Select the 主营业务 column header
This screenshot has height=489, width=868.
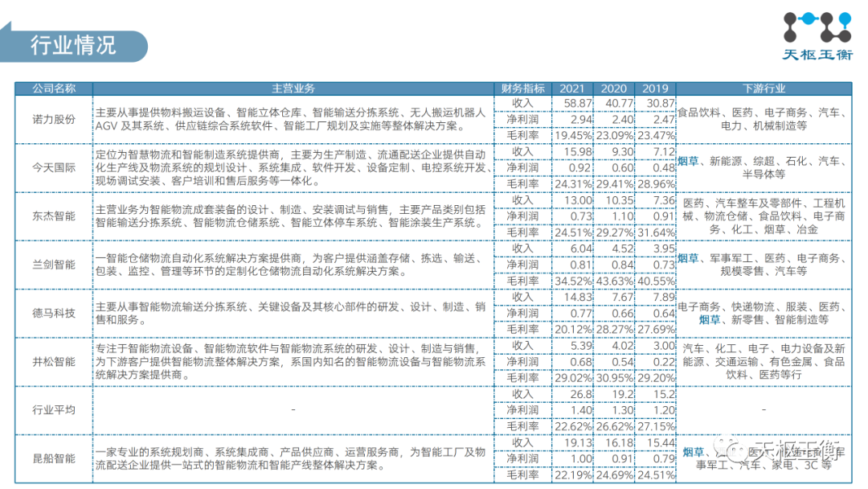(293, 88)
